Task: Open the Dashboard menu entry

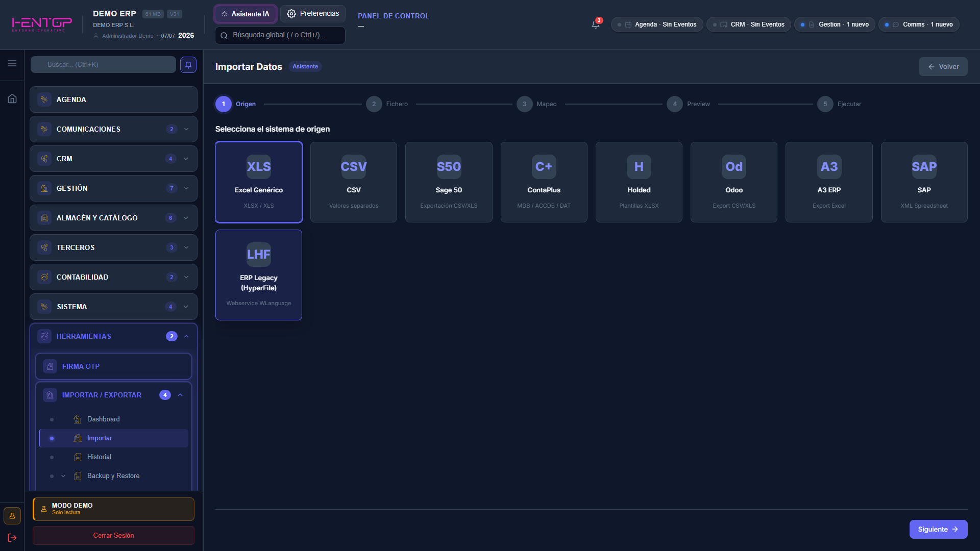Action: click(x=113, y=419)
